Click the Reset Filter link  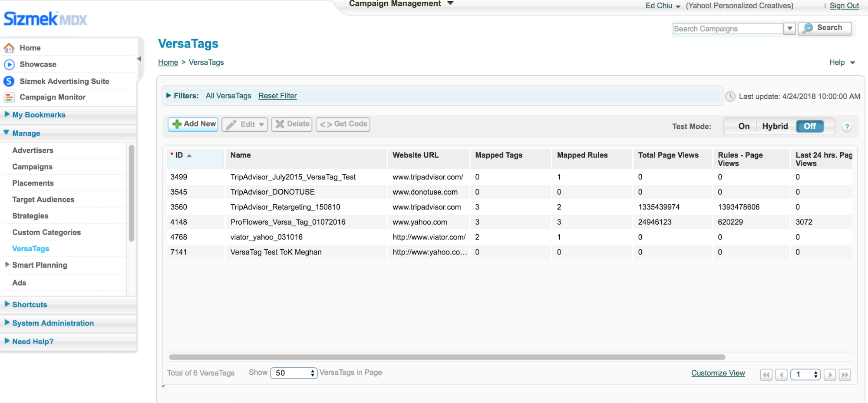coord(277,96)
